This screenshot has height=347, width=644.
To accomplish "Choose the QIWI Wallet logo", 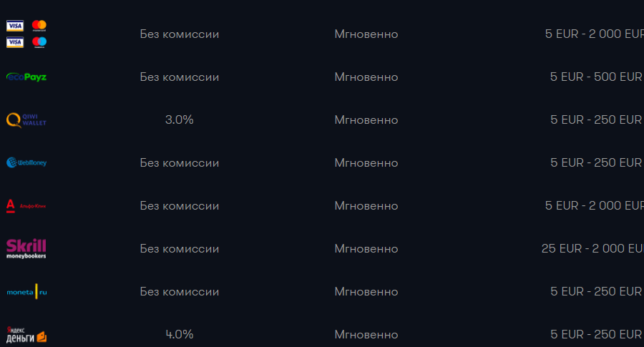I will click(26, 119).
